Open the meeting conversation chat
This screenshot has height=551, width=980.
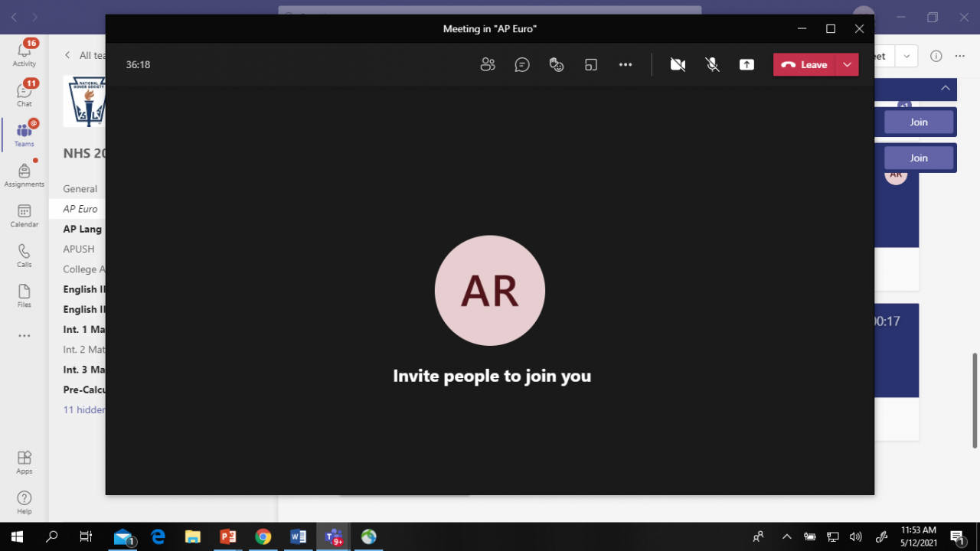[522, 65]
